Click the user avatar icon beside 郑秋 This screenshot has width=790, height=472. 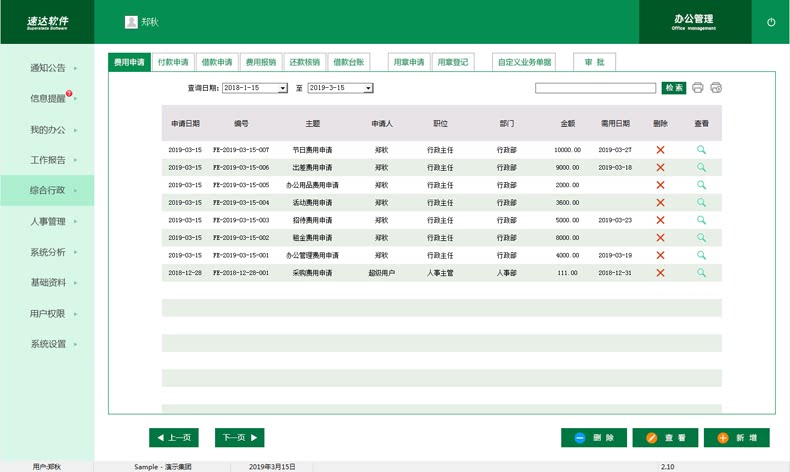[131, 22]
